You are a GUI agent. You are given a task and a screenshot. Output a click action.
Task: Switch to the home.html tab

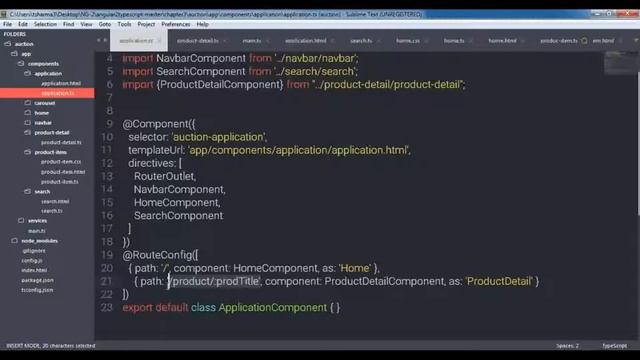point(502,41)
